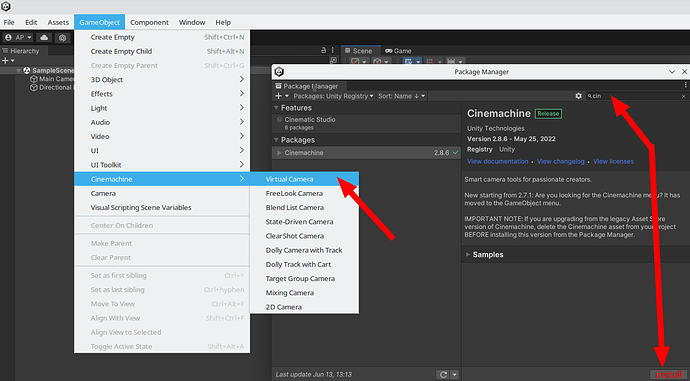Open the cloud services icon
The width and height of the screenshot is (690, 381).
[x=44, y=38]
